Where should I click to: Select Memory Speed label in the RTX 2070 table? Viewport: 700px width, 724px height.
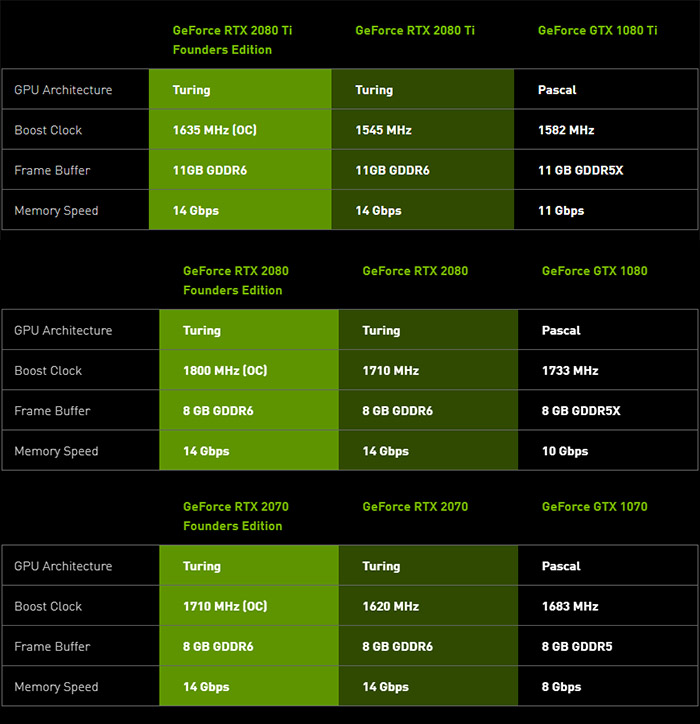click(x=56, y=687)
